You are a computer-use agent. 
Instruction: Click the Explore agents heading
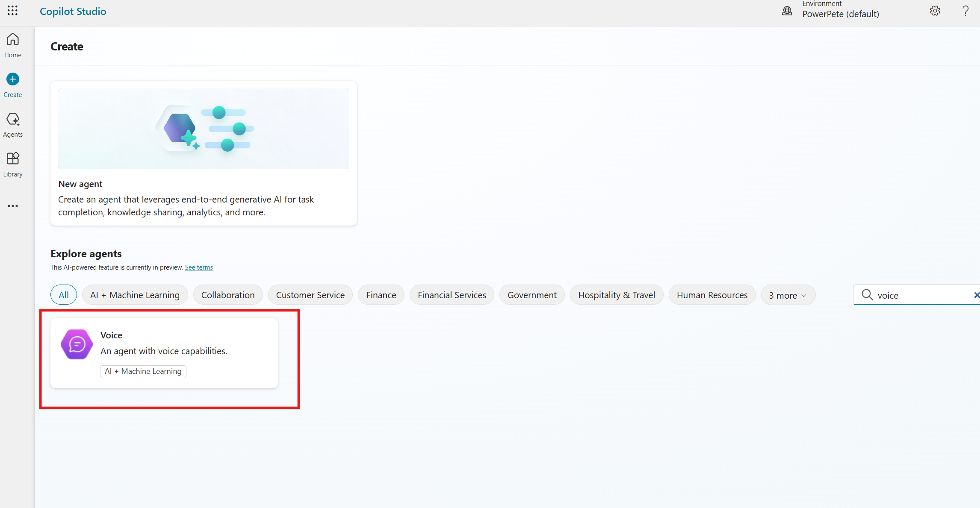86,254
